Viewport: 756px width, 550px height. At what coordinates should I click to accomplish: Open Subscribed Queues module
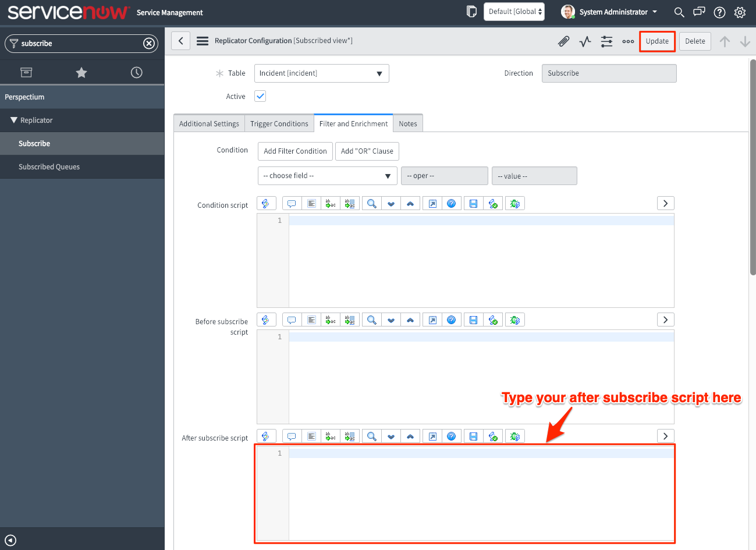(82, 167)
